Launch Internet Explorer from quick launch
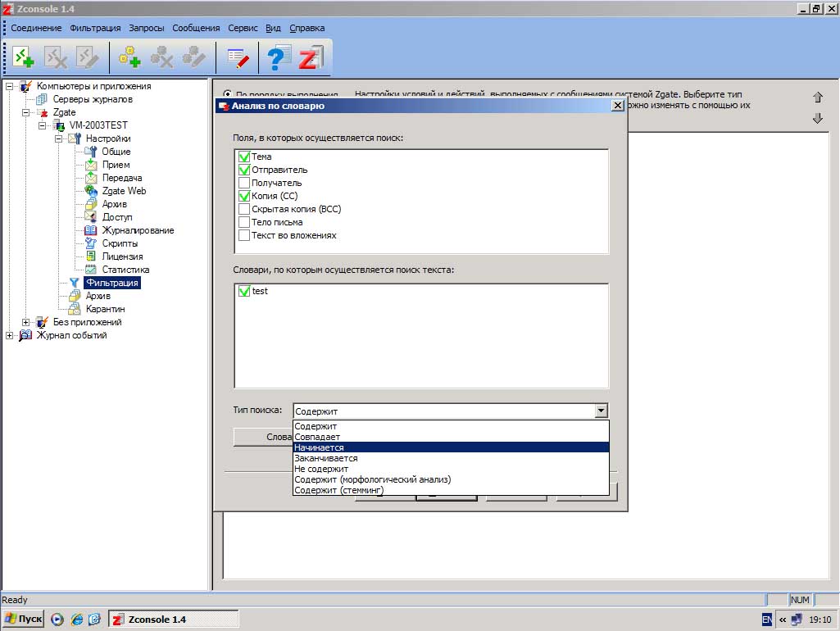This screenshot has height=631, width=840. pyautogui.click(x=76, y=620)
